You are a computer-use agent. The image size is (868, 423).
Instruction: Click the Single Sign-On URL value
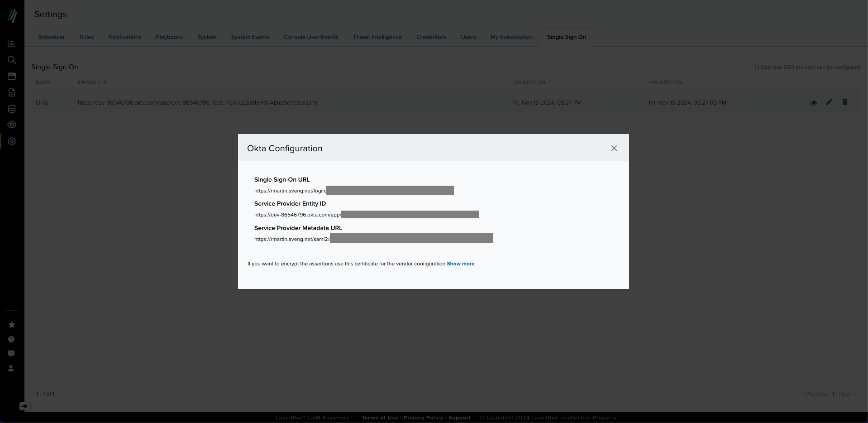[354, 191]
